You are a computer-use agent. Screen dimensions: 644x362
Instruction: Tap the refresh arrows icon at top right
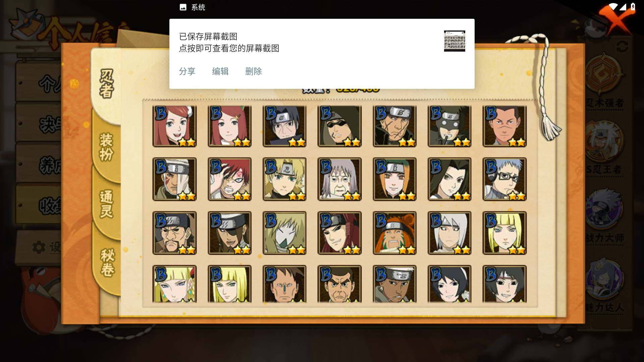[622, 47]
